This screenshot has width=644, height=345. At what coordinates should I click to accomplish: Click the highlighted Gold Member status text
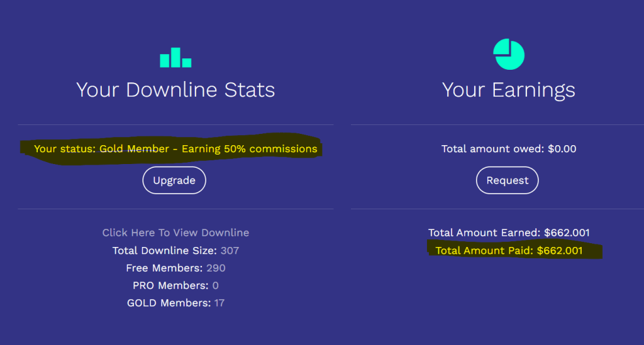pos(175,149)
